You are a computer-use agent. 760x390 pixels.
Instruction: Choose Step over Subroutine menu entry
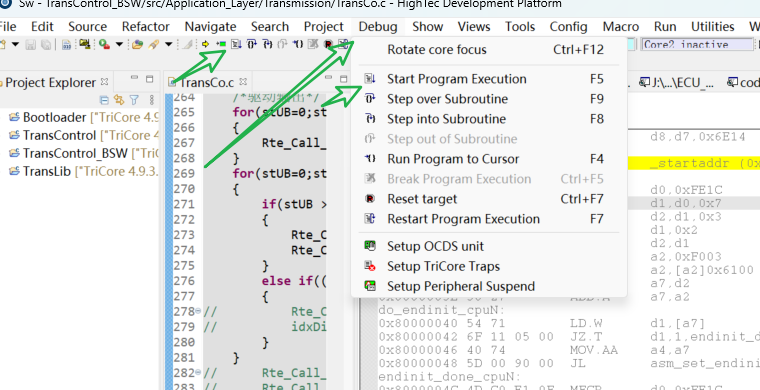(489, 99)
